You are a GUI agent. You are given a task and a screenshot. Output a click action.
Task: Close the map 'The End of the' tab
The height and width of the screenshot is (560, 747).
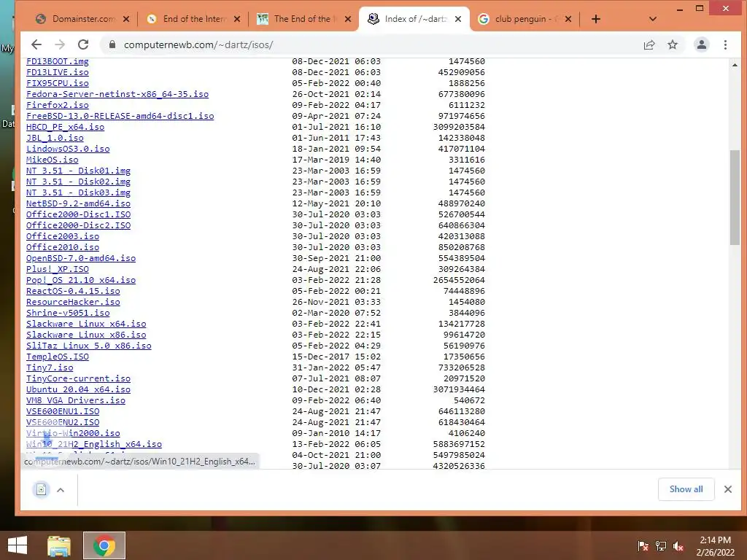point(348,19)
